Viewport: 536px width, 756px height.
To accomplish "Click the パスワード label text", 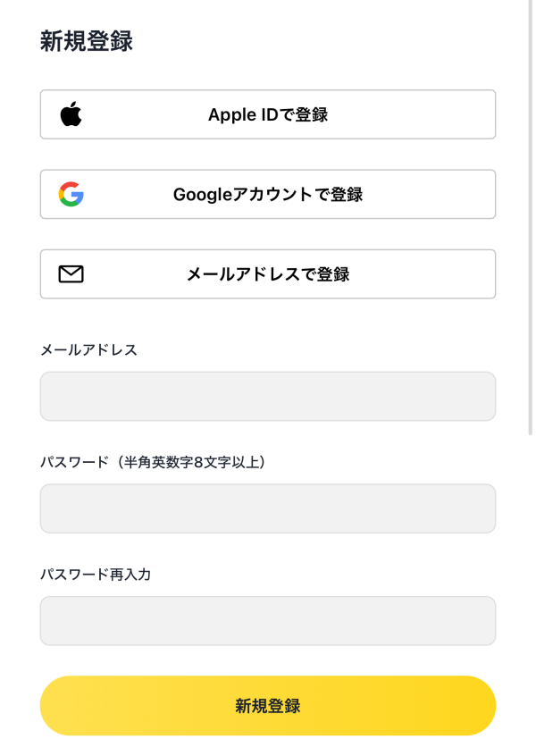I will pyautogui.click(x=67, y=462).
